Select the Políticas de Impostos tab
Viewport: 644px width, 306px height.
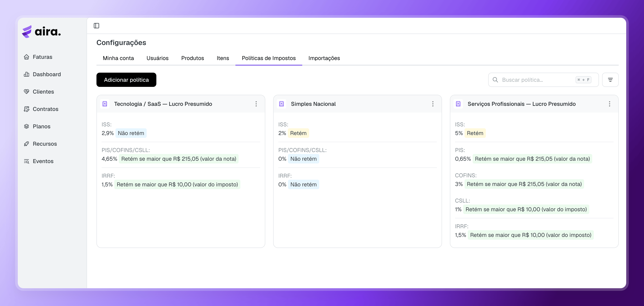(x=269, y=58)
